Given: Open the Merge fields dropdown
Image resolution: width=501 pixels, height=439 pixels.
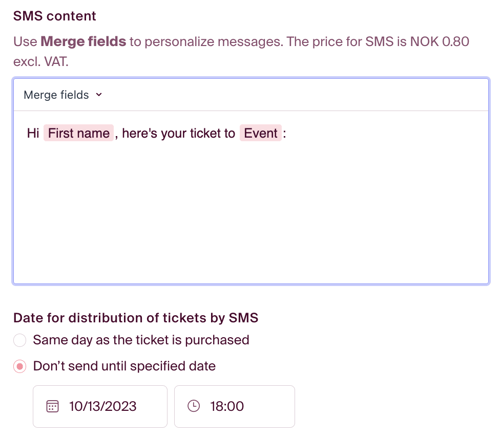Looking at the screenshot, I should tap(63, 95).
